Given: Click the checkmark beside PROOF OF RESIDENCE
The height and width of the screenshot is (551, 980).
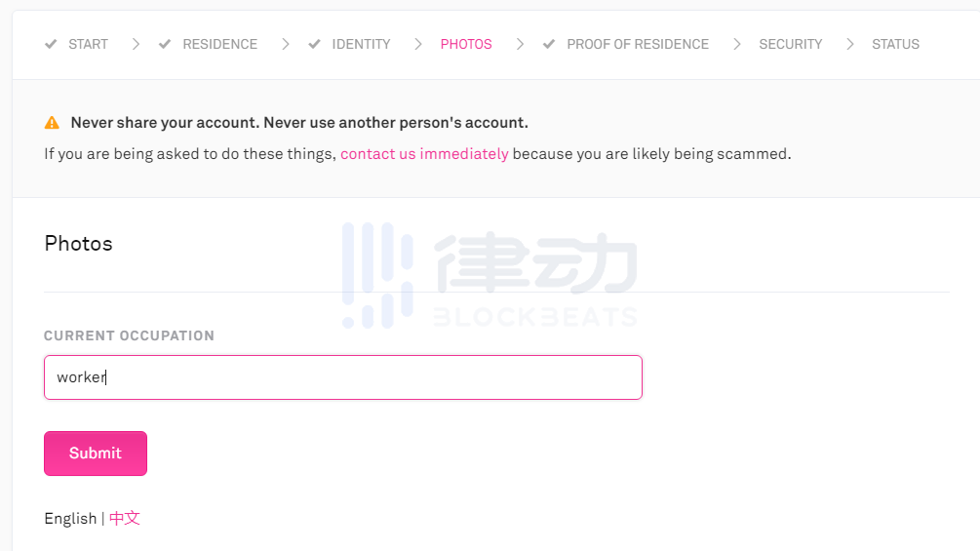Looking at the screenshot, I should [x=549, y=44].
